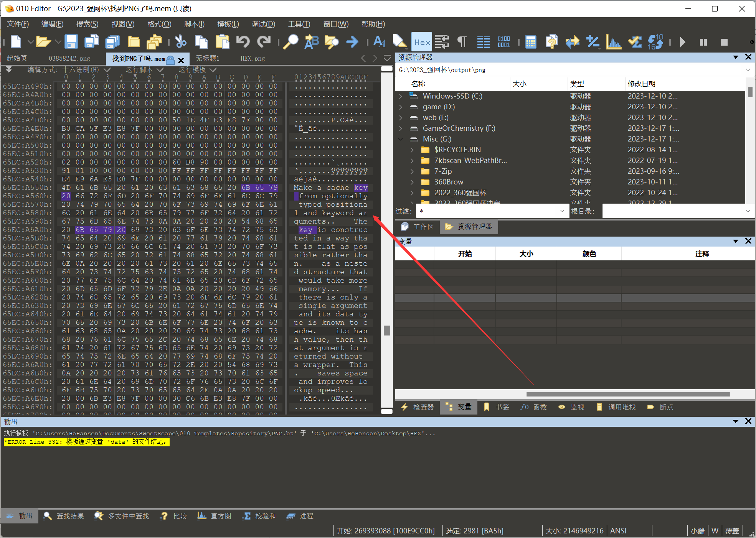
Task: Click the Close All stacked folders icon
Action: tap(154, 41)
